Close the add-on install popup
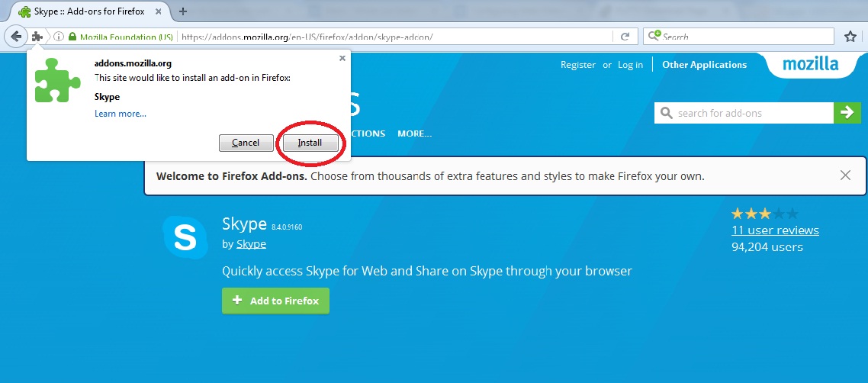Screen dimensions: 868x383 [342, 58]
